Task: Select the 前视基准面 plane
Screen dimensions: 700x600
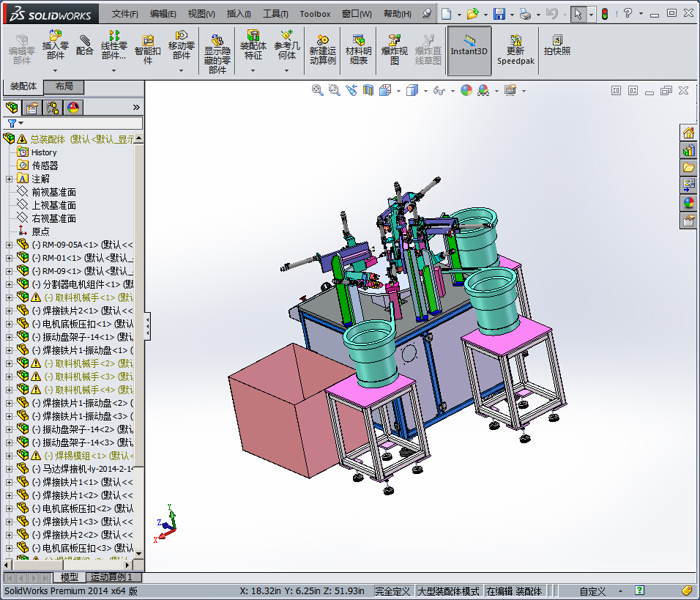Action: (53, 192)
